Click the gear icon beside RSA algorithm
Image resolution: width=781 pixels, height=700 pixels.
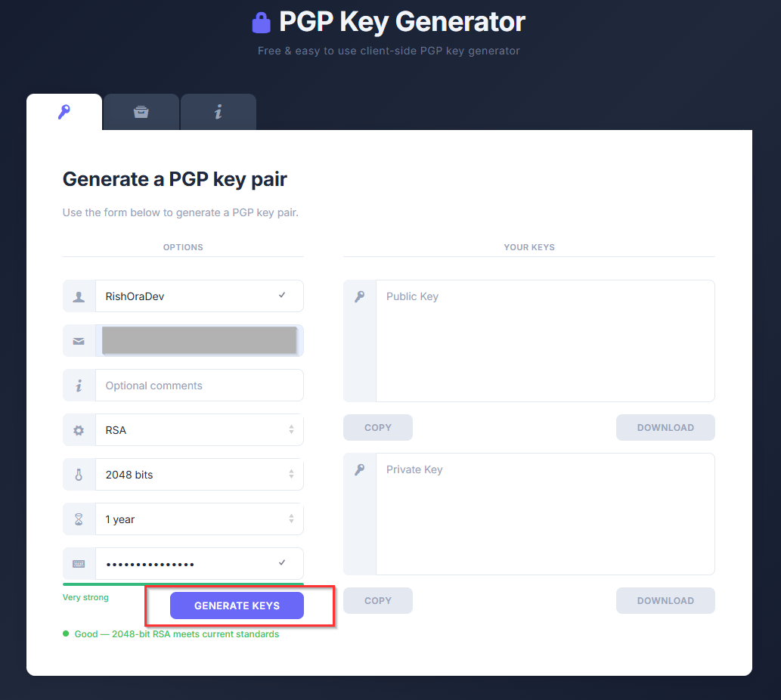tap(79, 430)
